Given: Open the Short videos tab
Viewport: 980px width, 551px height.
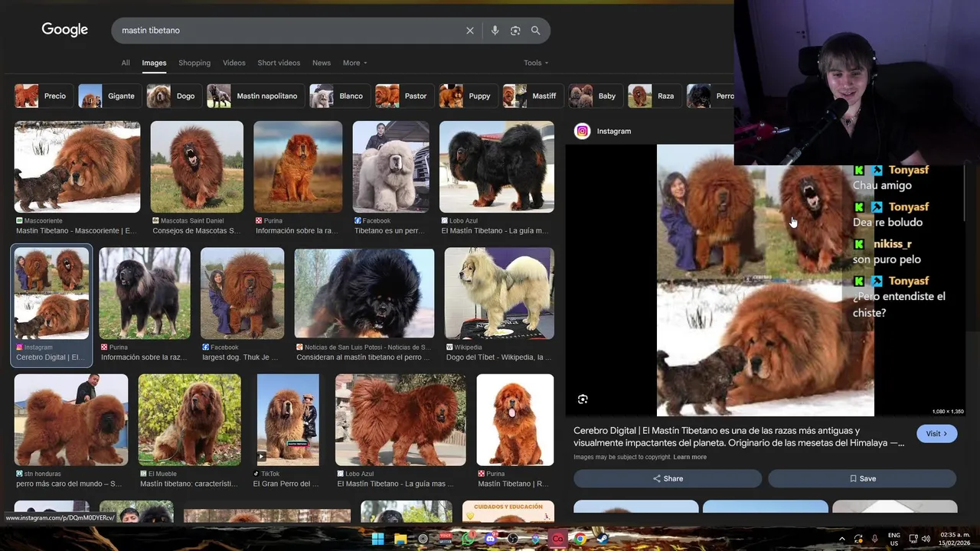Looking at the screenshot, I should pos(279,63).
